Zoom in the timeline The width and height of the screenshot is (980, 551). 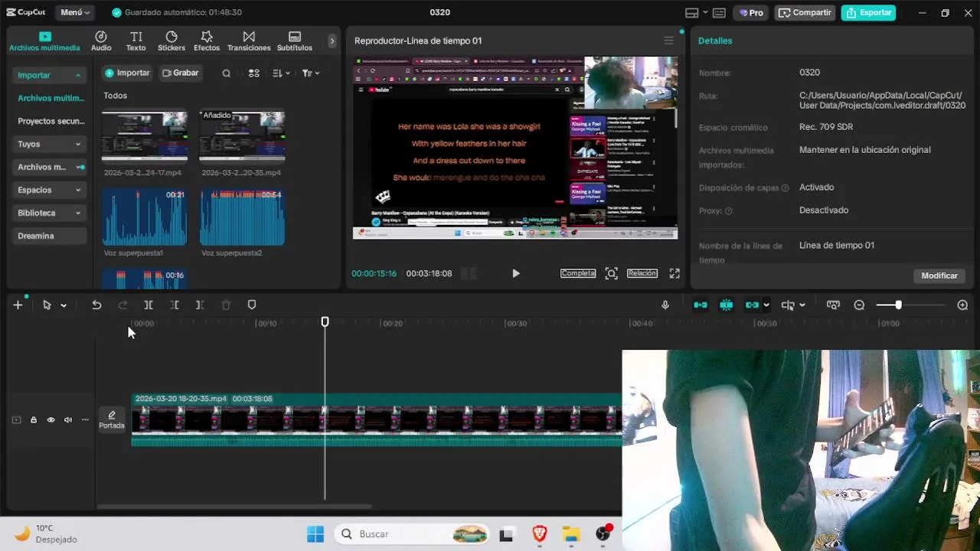[962, 305]
